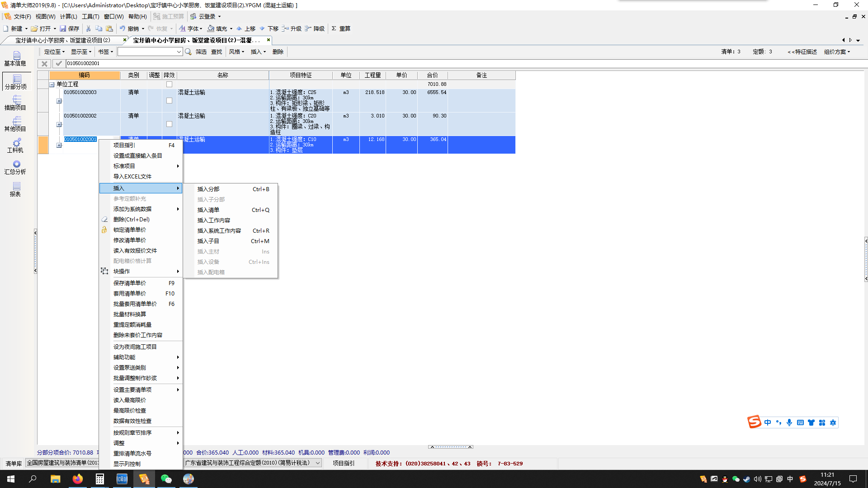Undo with the 撤销 toolbar button
The width and height of the screenshot is (868, 488).
[x=129, y=28]
